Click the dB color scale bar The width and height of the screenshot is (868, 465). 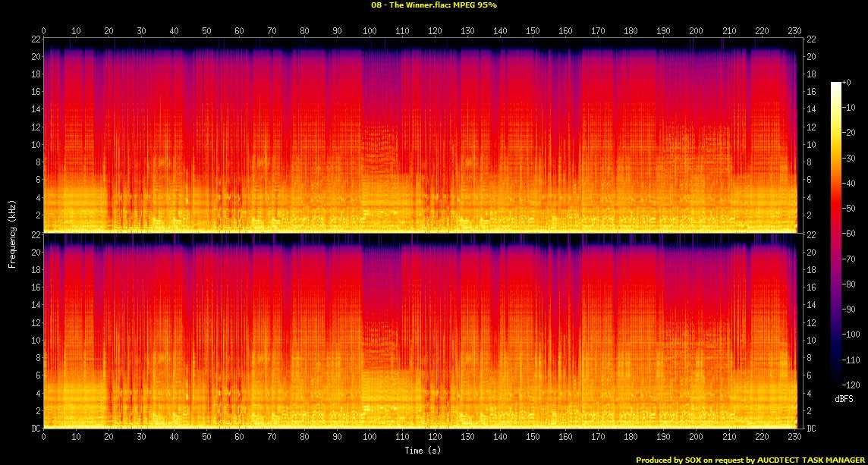tap(836, 234)
